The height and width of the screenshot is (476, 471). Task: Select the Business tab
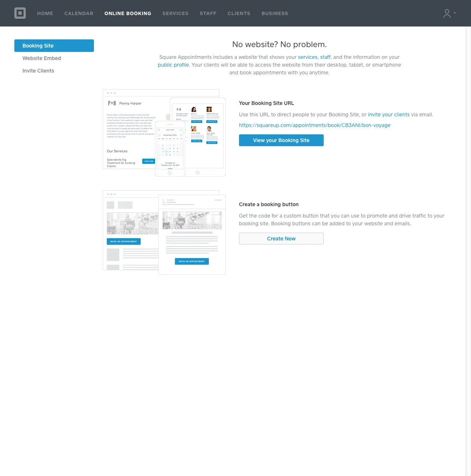(x=275, y=13)
